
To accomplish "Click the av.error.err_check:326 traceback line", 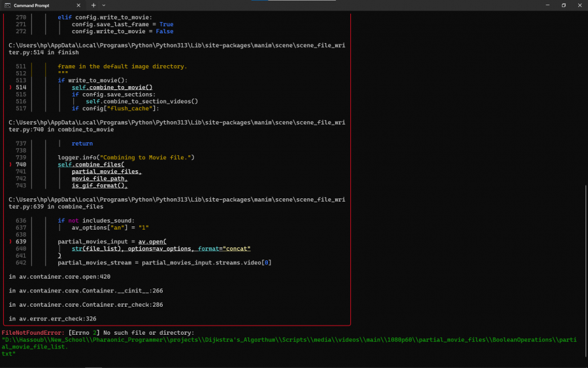I will click(x=53, y=318).
